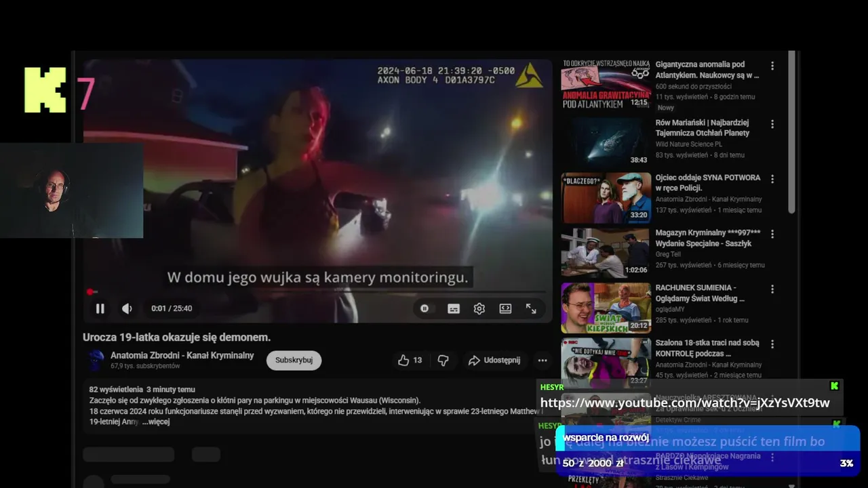
Task: Click the video title Urocza 19-latka
Action: 176,337
